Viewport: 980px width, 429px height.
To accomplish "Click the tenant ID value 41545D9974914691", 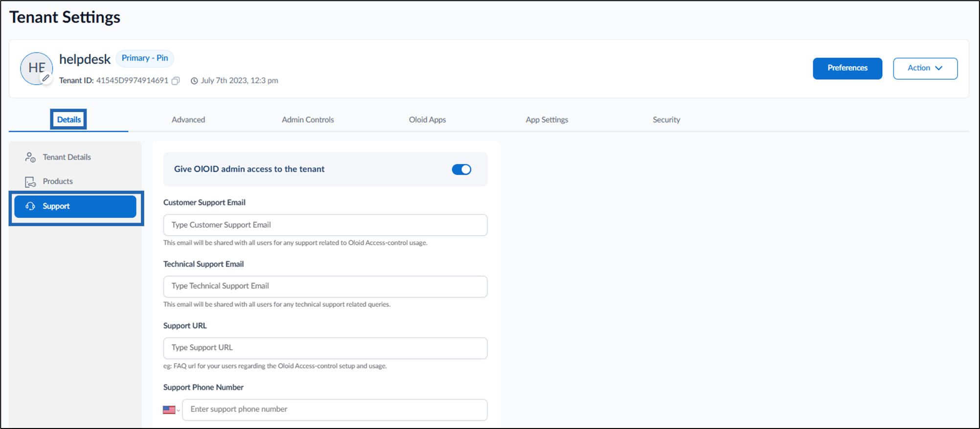I will (132, 81).
